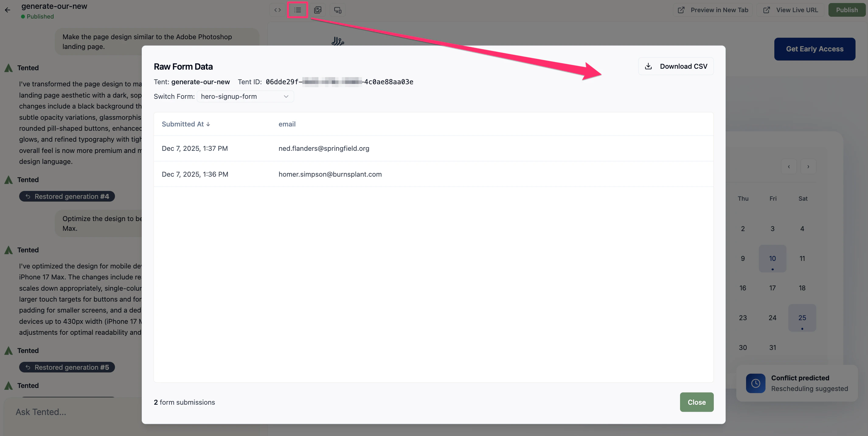Click the Get Early Access button
Image resolution: width=868 pixels, height=436 pixels.
coord(815,49)
